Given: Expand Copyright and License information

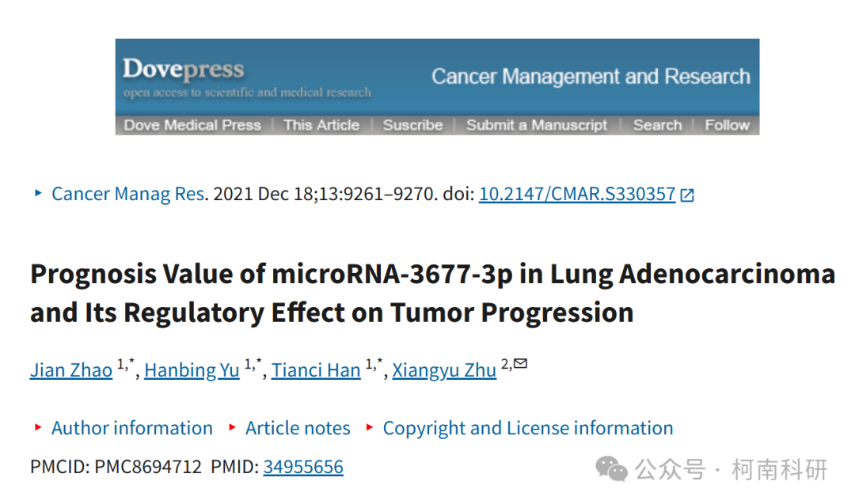Looking at the screenshot, I should click(x=528, y=428).
